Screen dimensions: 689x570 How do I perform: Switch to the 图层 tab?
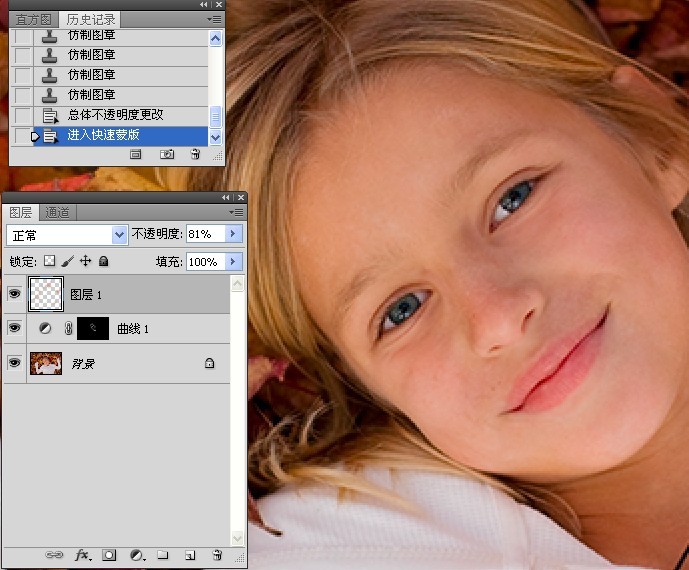pos(21,213)
